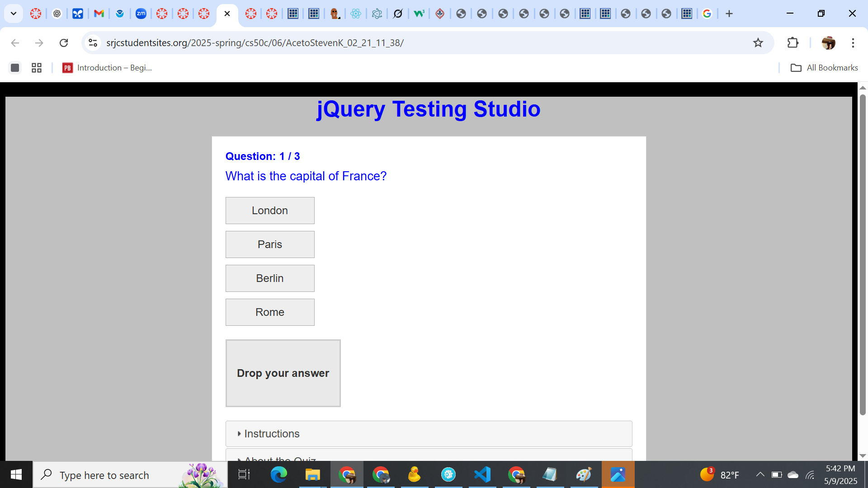Open Visual Studio Code from the taskbar

pos(482,474)
